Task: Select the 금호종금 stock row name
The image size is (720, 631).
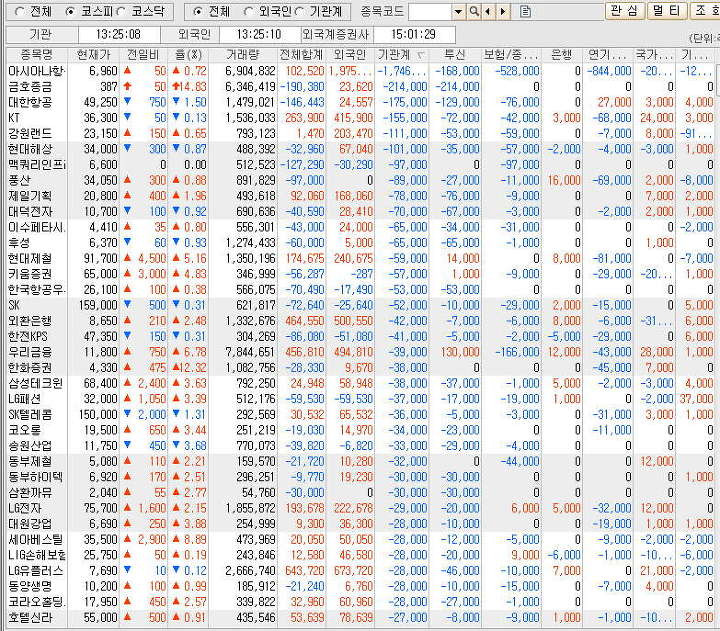Action: 30,87
